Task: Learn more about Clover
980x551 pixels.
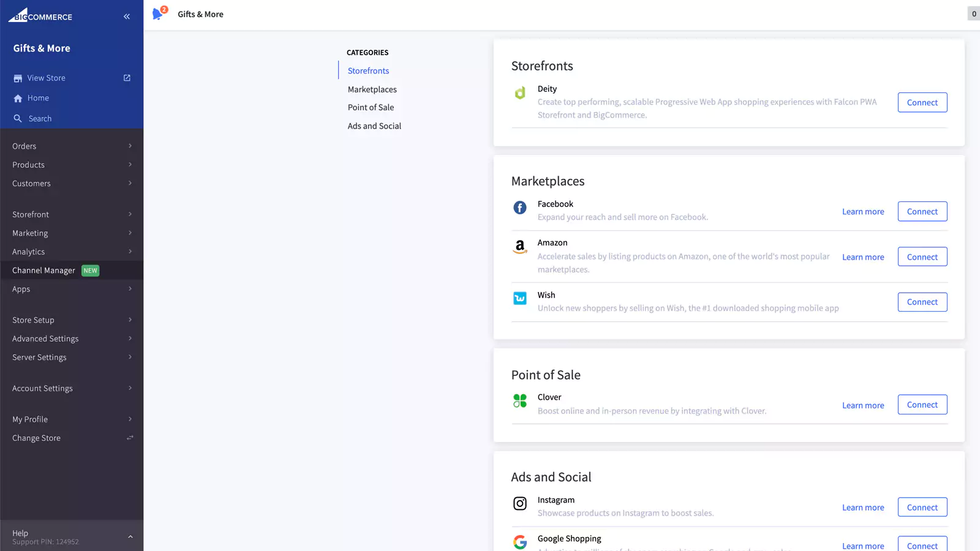Action: [x=863, y=405]
